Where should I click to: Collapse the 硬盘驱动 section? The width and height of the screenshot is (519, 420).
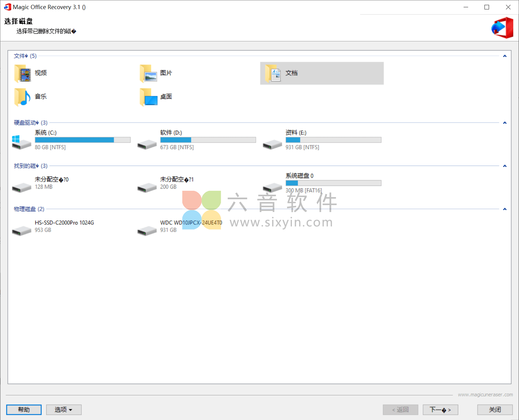click(x=504, y=123)
